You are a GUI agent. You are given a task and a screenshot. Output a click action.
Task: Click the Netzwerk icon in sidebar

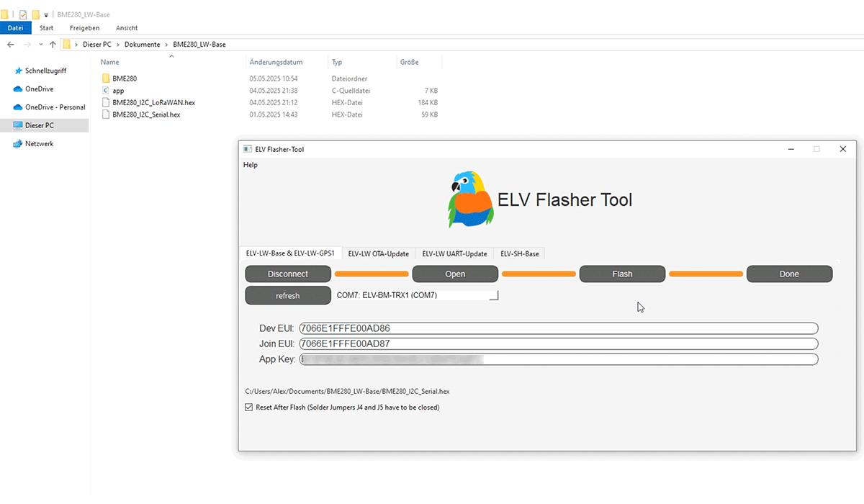click(18, 144)
